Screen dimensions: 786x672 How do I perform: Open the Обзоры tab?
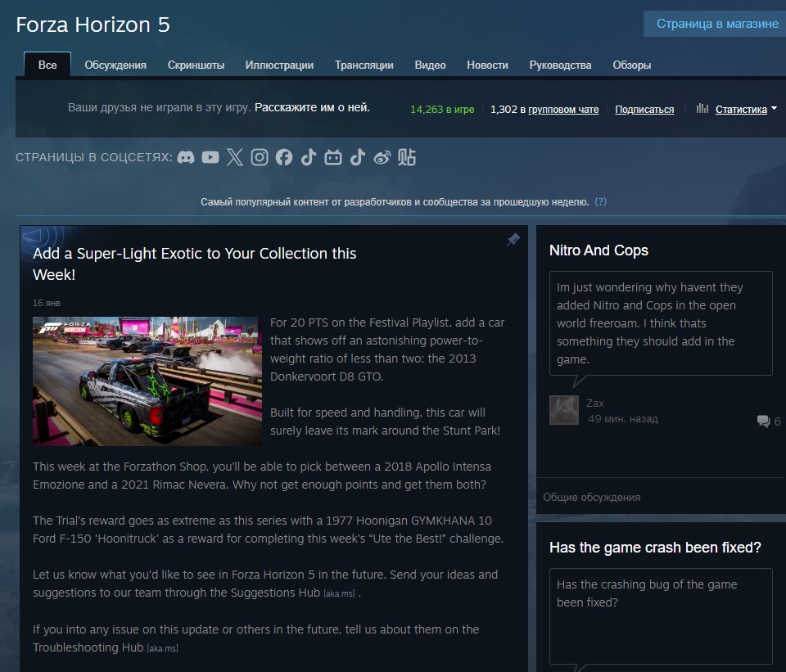631,65
